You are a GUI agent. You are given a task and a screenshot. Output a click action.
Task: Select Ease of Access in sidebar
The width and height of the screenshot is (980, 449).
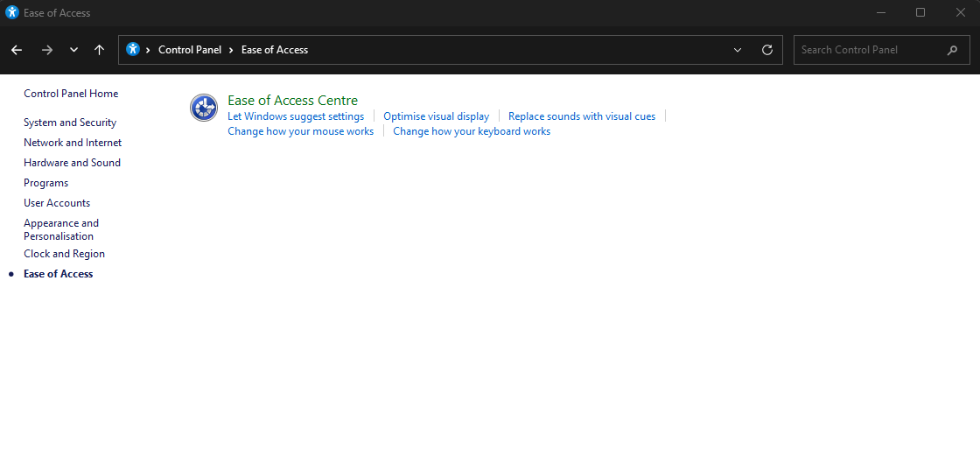(x=58, y=274)
